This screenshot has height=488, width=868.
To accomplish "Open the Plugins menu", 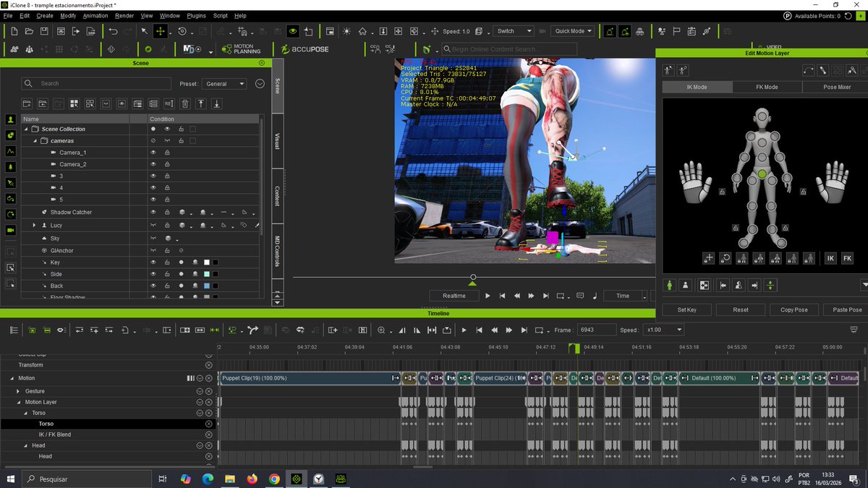I will coord(196,15).
